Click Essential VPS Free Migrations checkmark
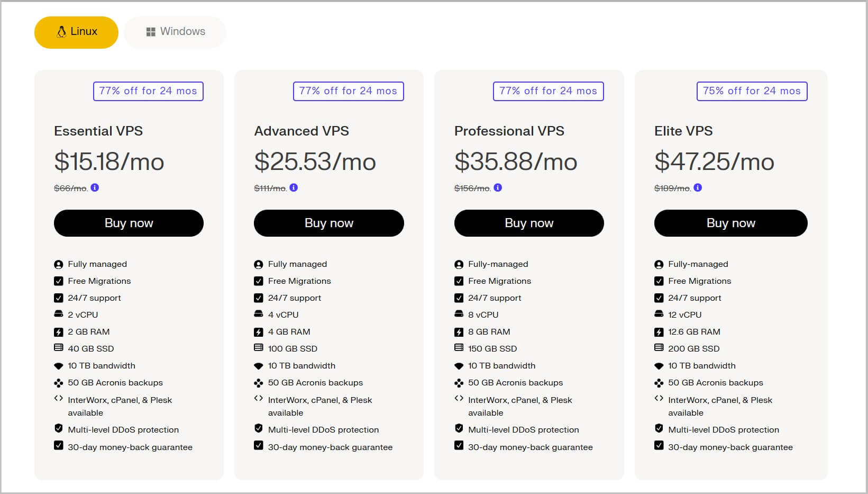Image resolution: width=868 pixels, height=494 pixels. (x=59, y=281)
